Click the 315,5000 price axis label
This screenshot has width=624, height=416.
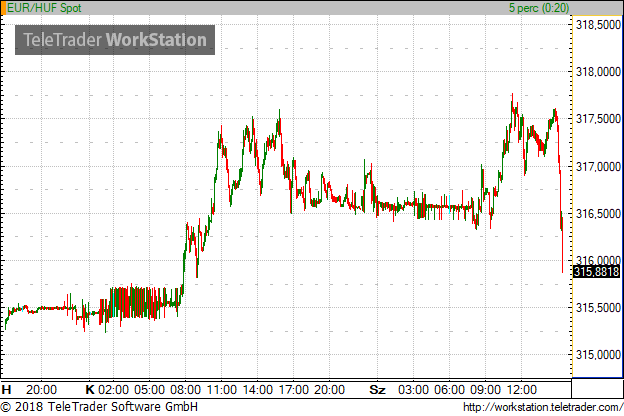pyautogui.click(x=598, y=308)
